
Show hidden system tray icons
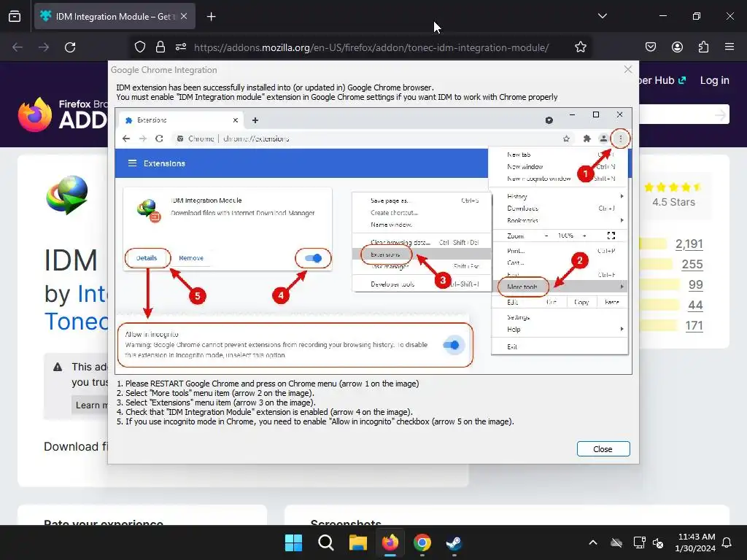[x=593, y=542]
